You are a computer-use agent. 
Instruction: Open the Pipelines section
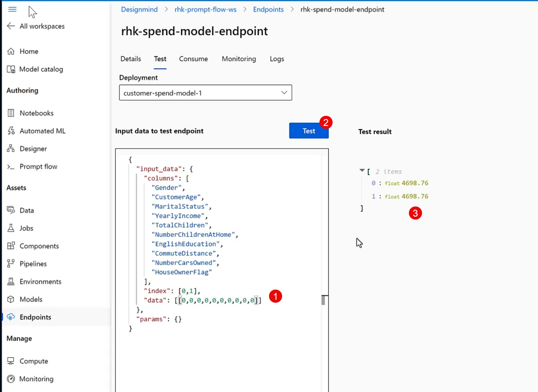33,264
